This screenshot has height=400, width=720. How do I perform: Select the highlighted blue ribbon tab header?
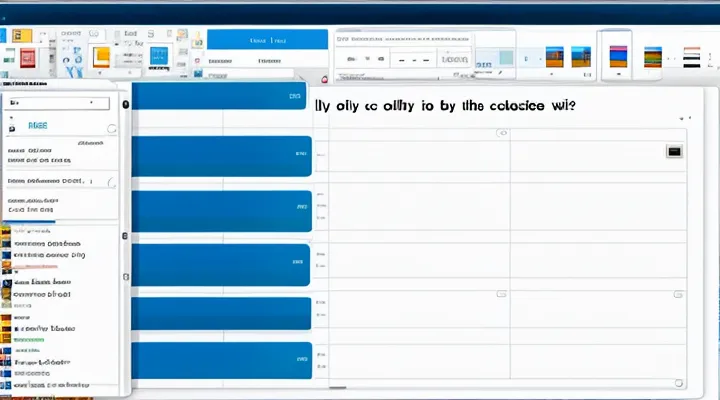point(265,42)
